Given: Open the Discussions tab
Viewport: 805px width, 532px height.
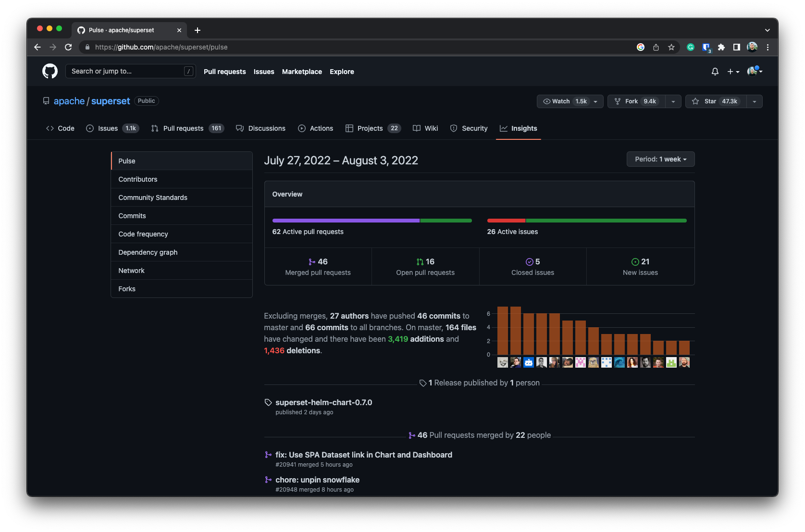Looking at the screenshot, I should [x=260, y=128].
